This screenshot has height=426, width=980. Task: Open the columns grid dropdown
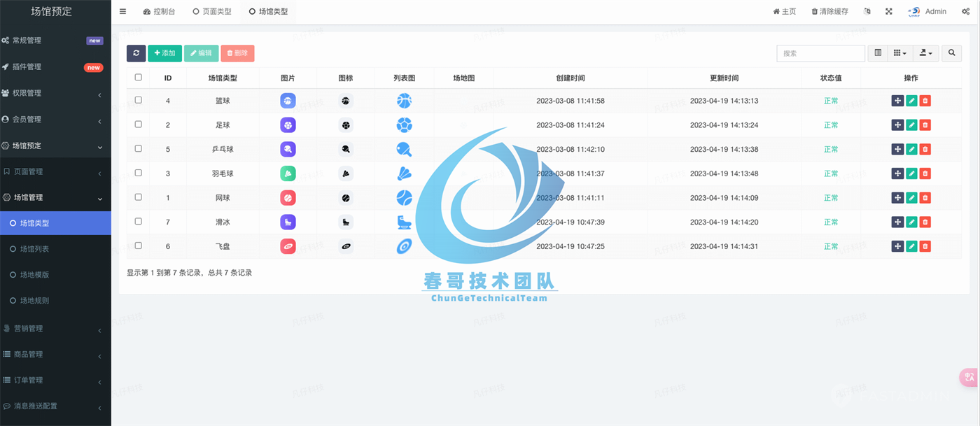tap(900, 53)
